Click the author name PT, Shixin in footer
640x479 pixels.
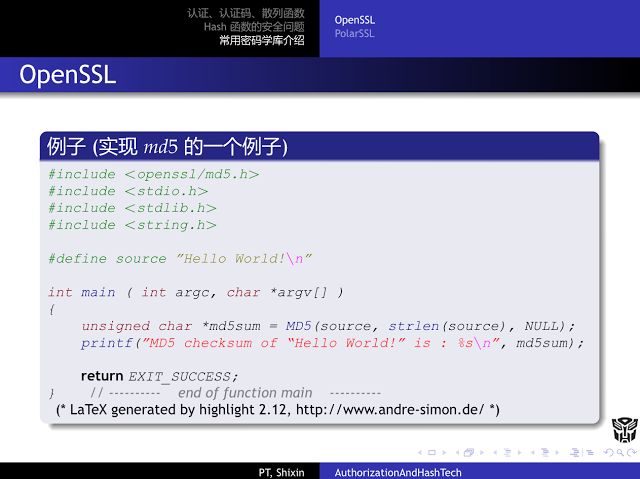[x=282, y=472]
